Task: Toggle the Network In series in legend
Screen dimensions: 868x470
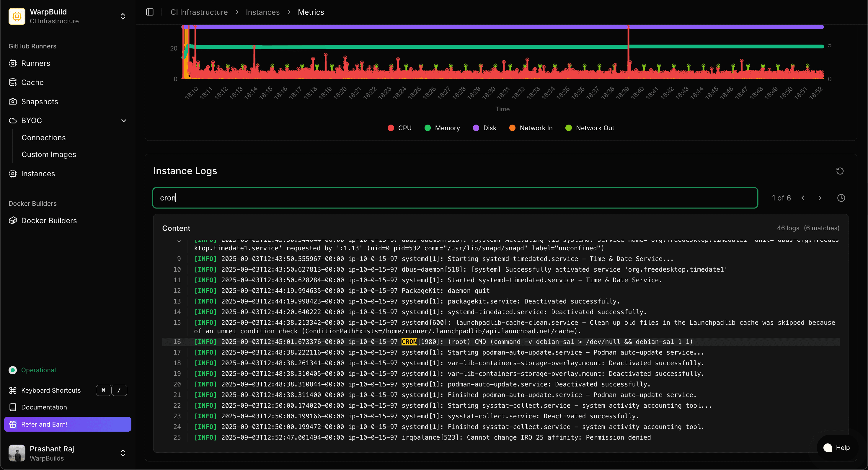Action: tap(531, 128)
